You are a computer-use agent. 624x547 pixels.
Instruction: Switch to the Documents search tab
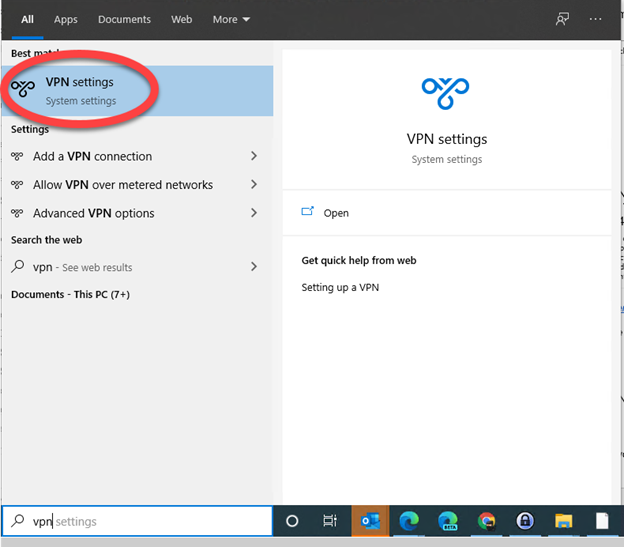[124, 19]
